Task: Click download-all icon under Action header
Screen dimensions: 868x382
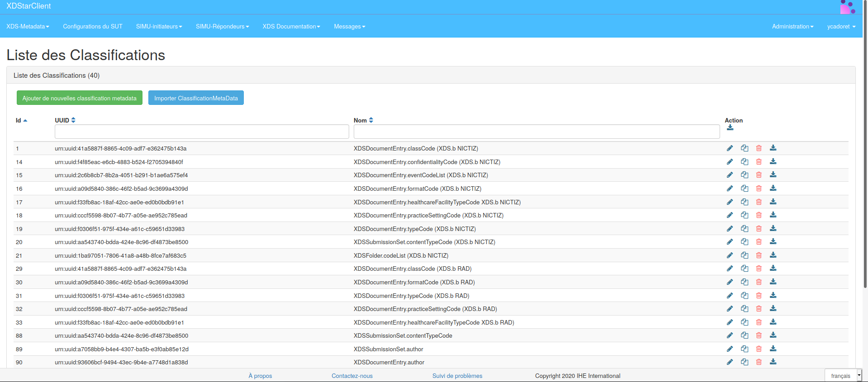Action: click(730, 128)
